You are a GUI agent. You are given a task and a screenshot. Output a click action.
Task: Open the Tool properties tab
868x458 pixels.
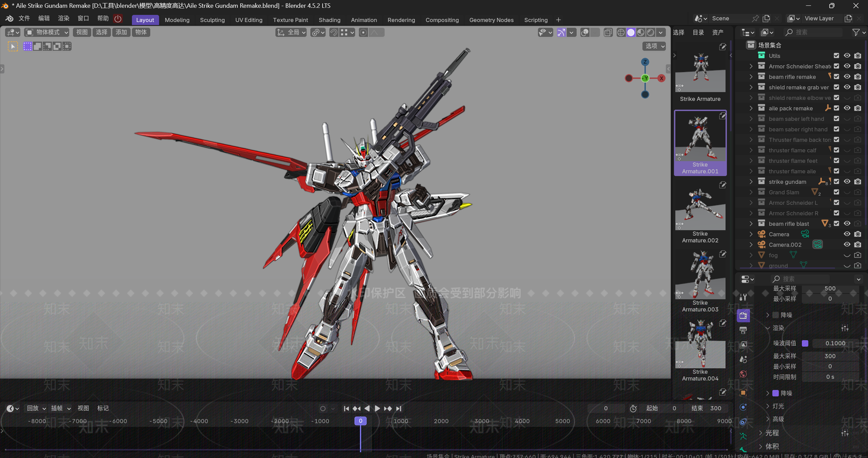743,297
